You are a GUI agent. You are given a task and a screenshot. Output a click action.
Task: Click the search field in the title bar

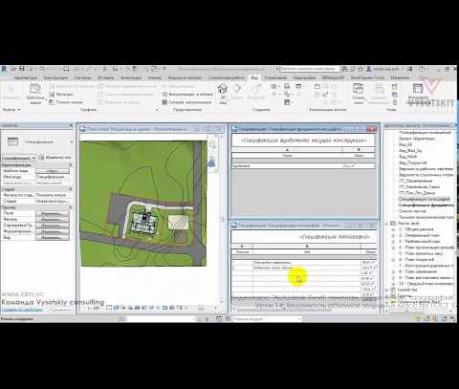(309, 69)
